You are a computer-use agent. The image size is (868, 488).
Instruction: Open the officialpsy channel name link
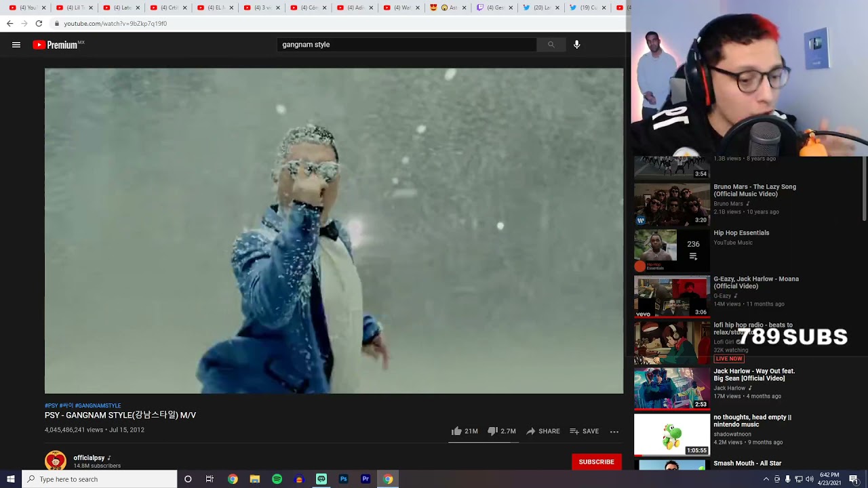[x=89, y=458]
